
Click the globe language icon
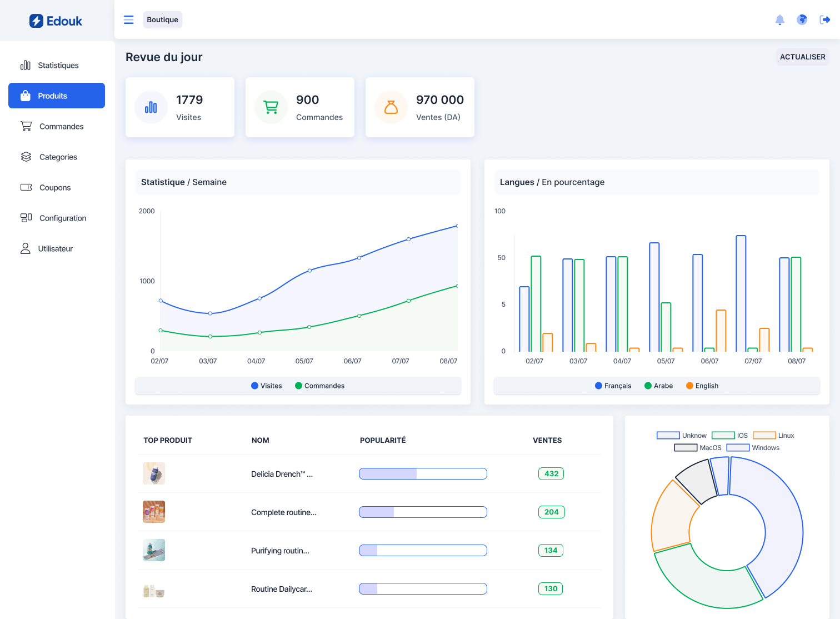(x=802, y=20)
